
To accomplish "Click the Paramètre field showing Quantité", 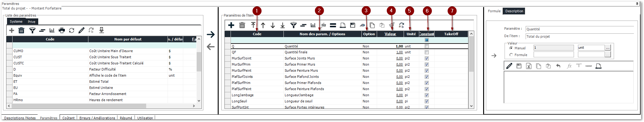I will (x=580, y=29).
